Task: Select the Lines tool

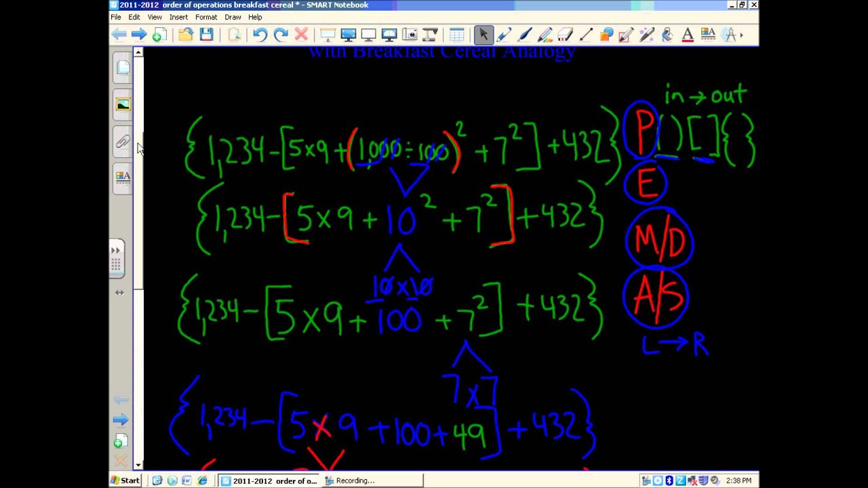Action: 585,35
